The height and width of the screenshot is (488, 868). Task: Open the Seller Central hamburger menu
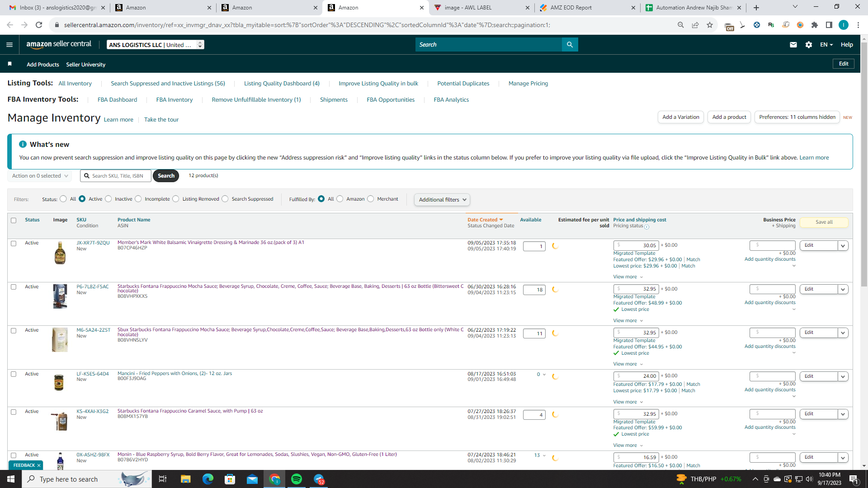click(x=9, y=45)
